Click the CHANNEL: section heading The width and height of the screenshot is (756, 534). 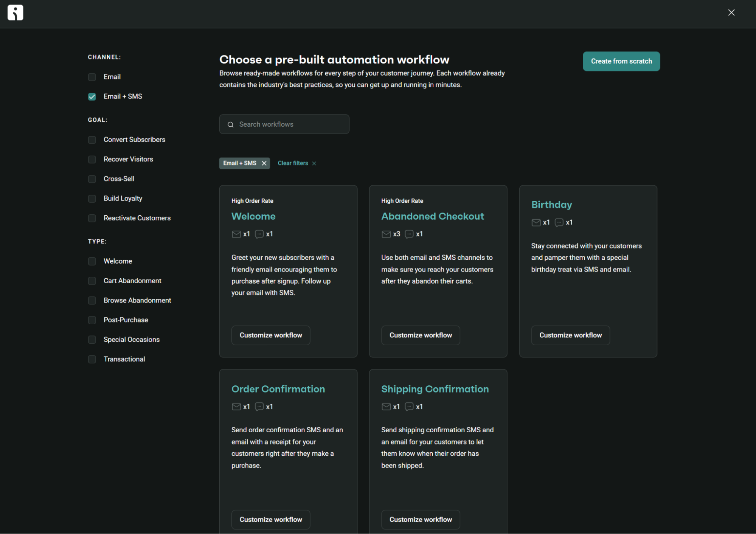[x=104, y=57]
